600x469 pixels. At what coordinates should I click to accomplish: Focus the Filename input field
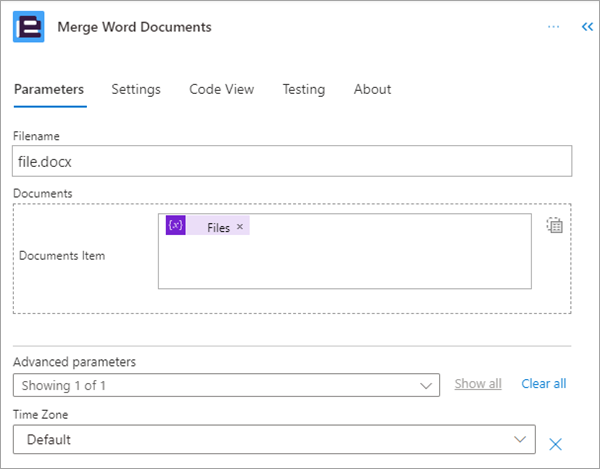(292, 161)
